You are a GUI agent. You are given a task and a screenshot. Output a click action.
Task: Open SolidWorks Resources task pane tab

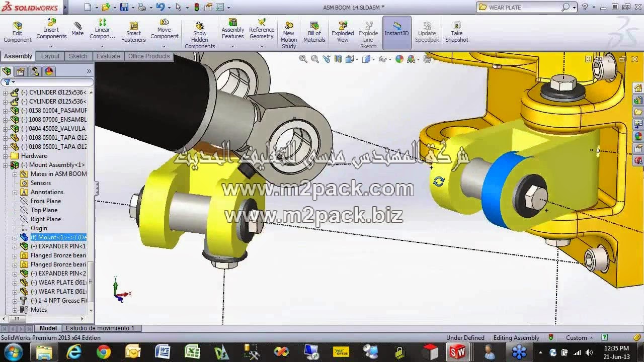coord(638,88)
